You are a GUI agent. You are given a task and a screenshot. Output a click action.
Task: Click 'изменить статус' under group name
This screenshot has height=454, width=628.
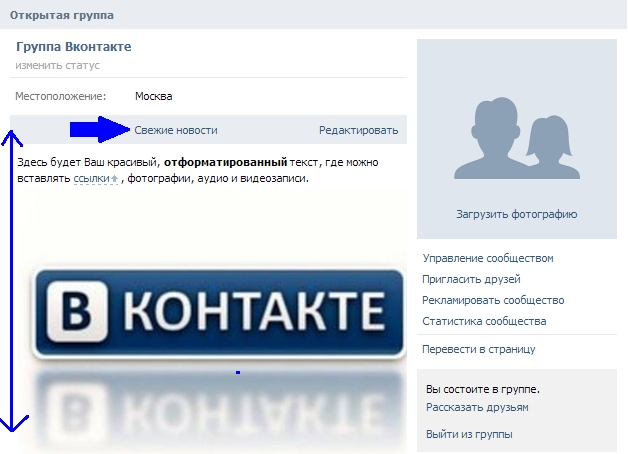point(58,65)
